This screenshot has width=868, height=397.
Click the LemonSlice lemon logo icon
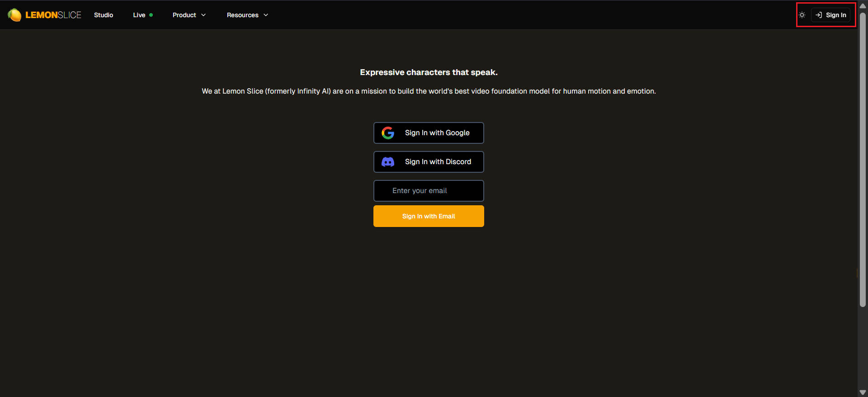14,15
